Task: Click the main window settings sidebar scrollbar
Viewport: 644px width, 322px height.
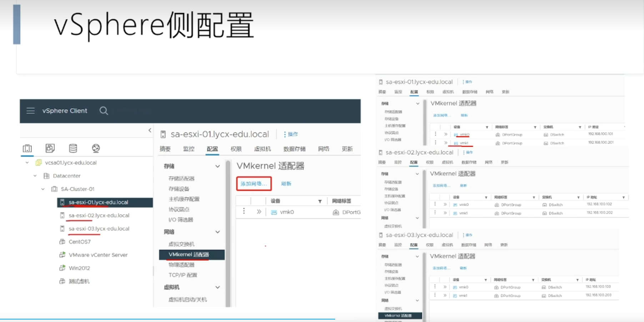Action: click(228, 233)
